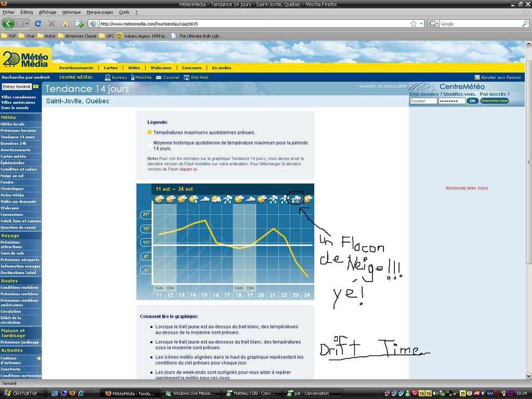Open the Affichage menu
Screen dimensions: 532x399
47,12
